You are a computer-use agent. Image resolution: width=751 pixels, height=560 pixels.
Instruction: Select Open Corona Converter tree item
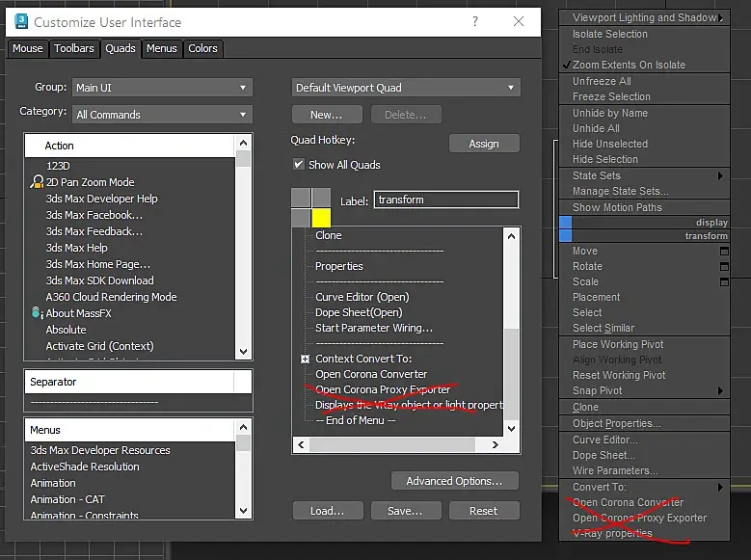click(371, 374)
